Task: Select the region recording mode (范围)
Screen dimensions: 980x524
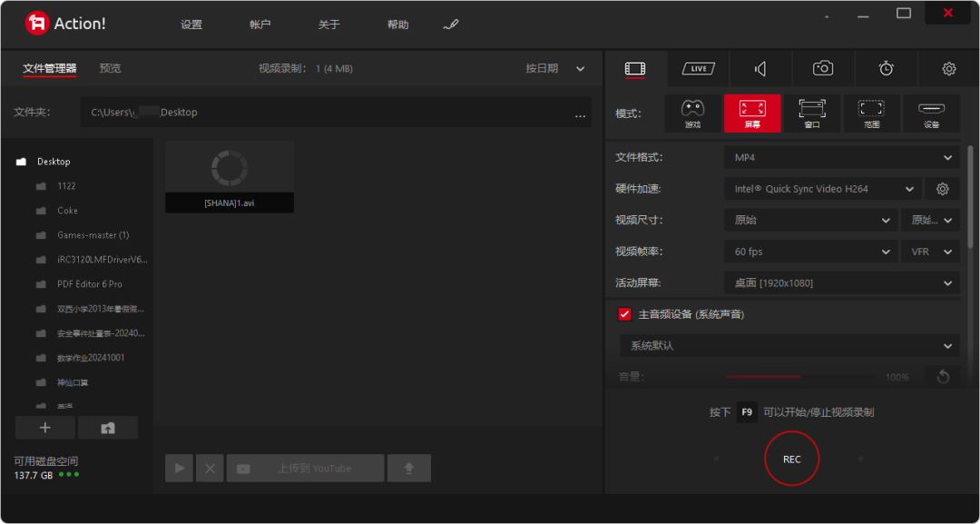Action: click(x=872, y=114)
